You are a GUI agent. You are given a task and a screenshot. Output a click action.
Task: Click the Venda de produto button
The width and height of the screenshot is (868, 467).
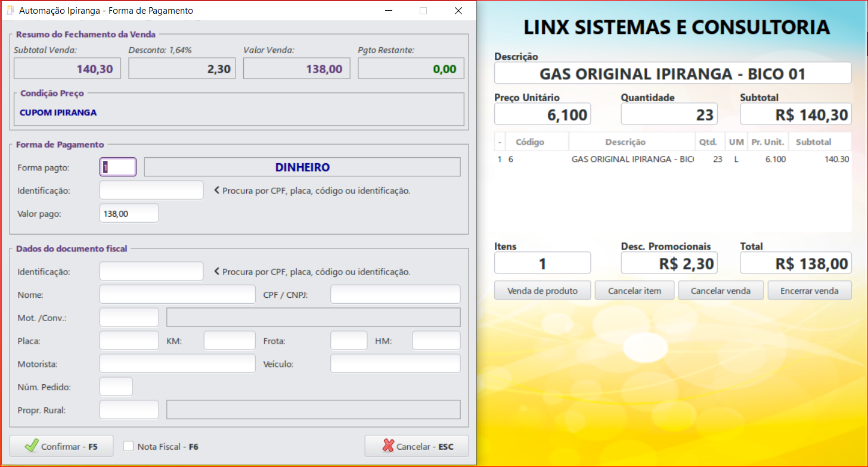click(x=542, y=291)
